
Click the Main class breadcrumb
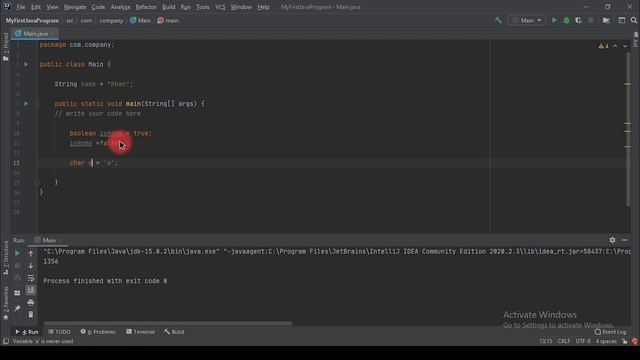pyautogui.click(x=140, y=20)
